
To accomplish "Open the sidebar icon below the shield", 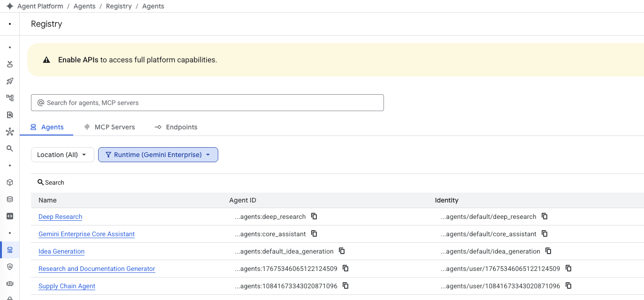I will [10, 284].
